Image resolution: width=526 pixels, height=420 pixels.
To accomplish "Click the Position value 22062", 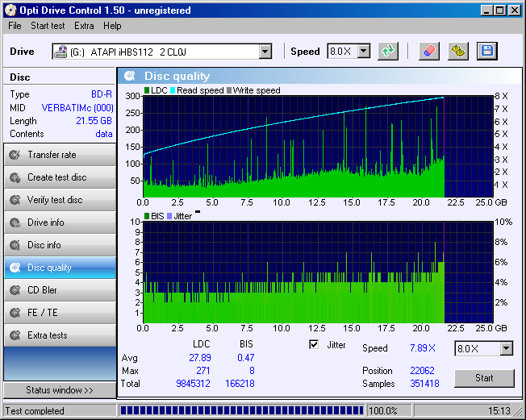I will 423,371.
